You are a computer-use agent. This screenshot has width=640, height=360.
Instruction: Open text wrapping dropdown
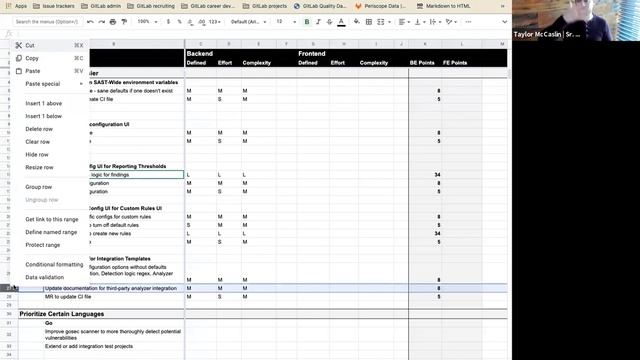(435, 22)
